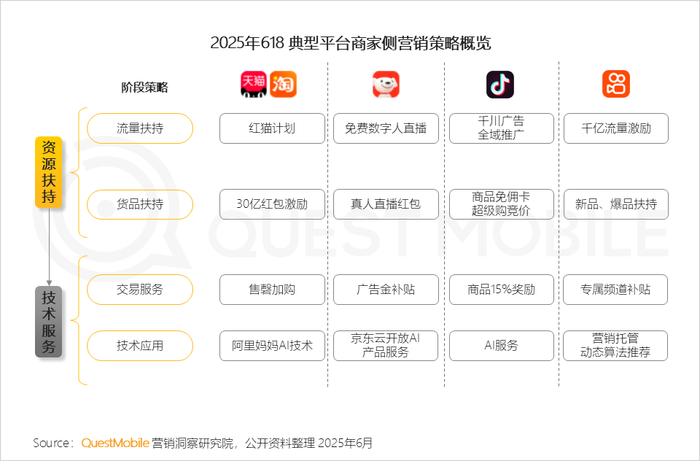Click the 商品免佣卡 超级购竞价 box
The width and height of the screenshot is (700, 461).
click(501, 204)
